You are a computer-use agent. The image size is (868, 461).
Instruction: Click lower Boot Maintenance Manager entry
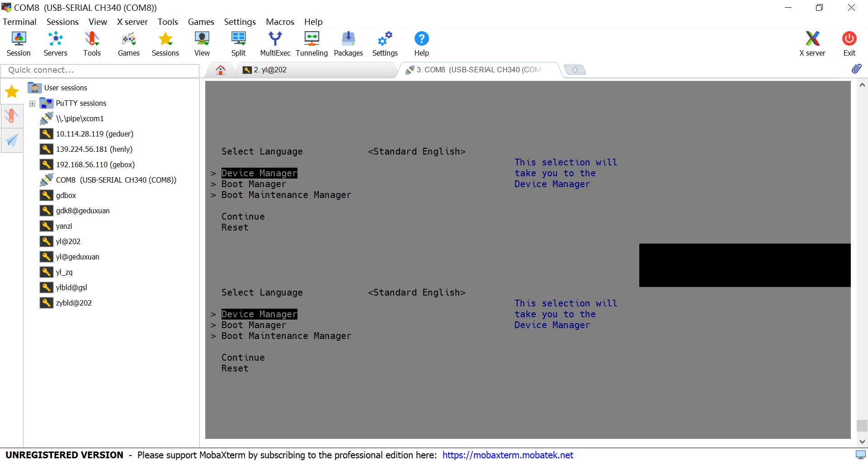286,336
